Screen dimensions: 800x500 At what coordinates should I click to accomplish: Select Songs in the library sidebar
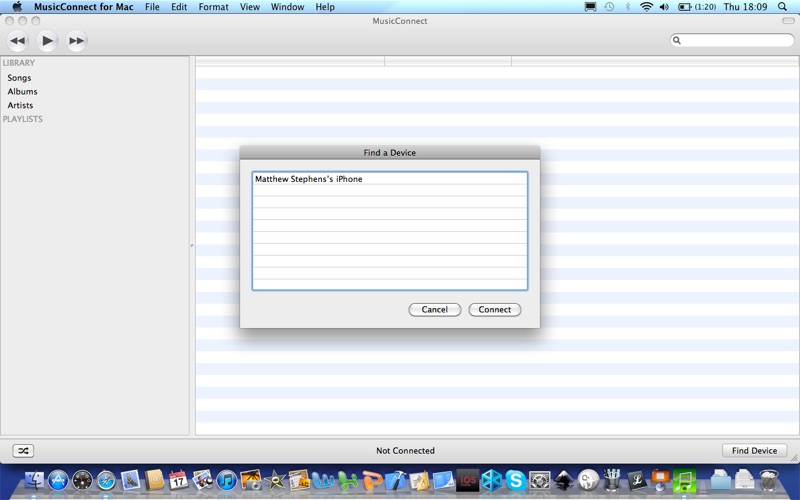tap(19, 78)
